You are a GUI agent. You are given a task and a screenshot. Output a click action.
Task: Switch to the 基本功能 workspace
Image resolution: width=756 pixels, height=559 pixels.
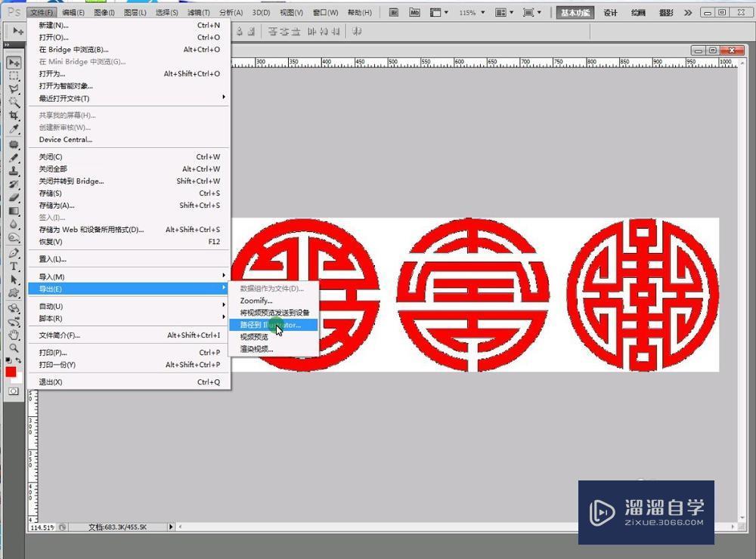575,13
